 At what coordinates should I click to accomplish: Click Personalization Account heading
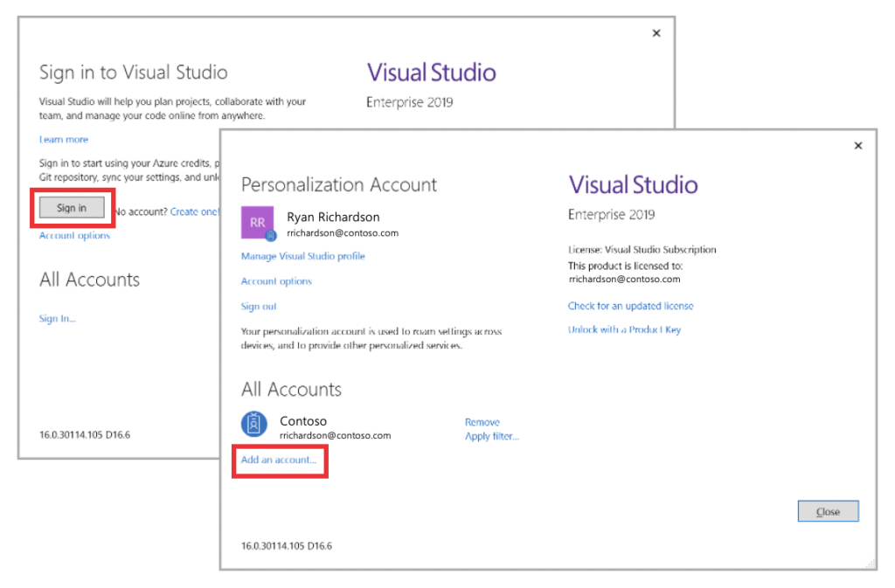pyautogui.click(x=339, y=184)
